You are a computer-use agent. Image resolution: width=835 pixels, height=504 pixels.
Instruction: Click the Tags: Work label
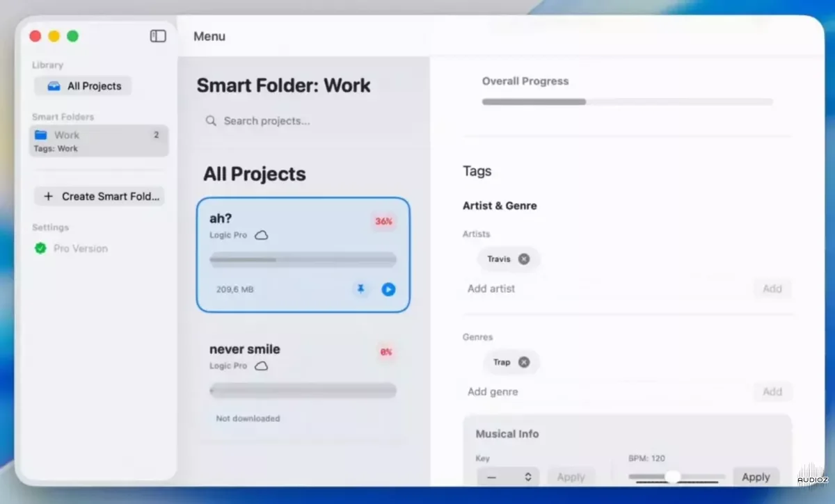[x=56, y=149]
